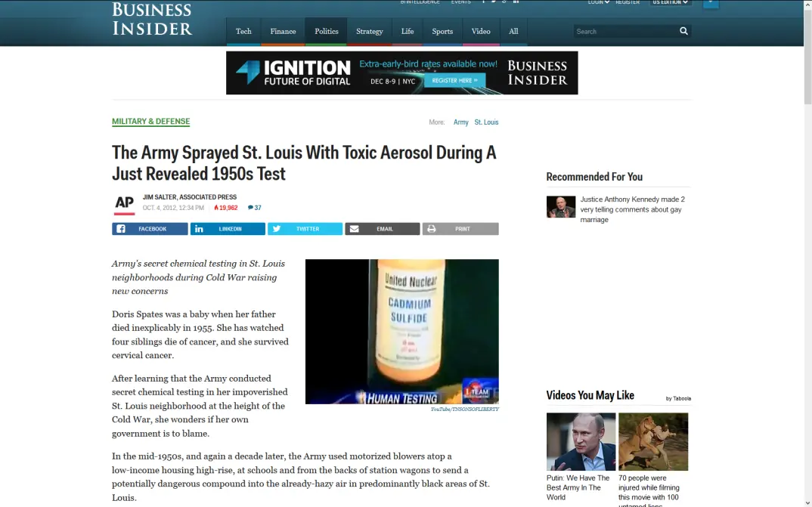Image resolution: width=812 pixels, height=507 pixels.
Task: Open the Finance section tab
Action: point(283,32)
